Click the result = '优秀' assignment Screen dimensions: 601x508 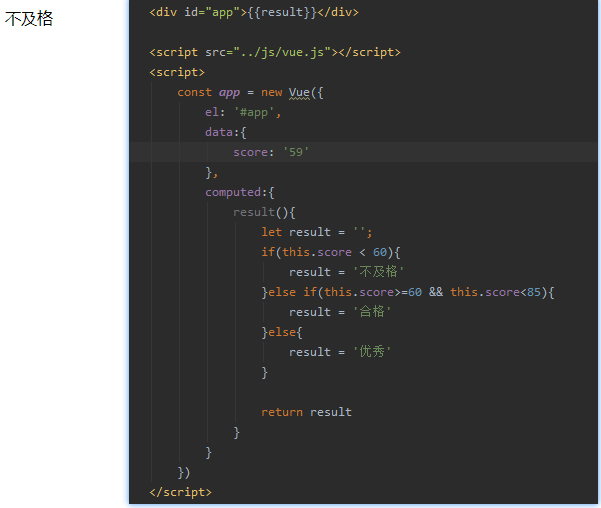tap(340, 352)
